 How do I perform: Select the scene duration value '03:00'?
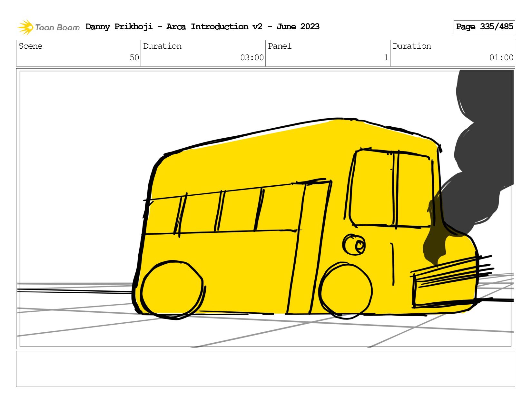[252, 58]
